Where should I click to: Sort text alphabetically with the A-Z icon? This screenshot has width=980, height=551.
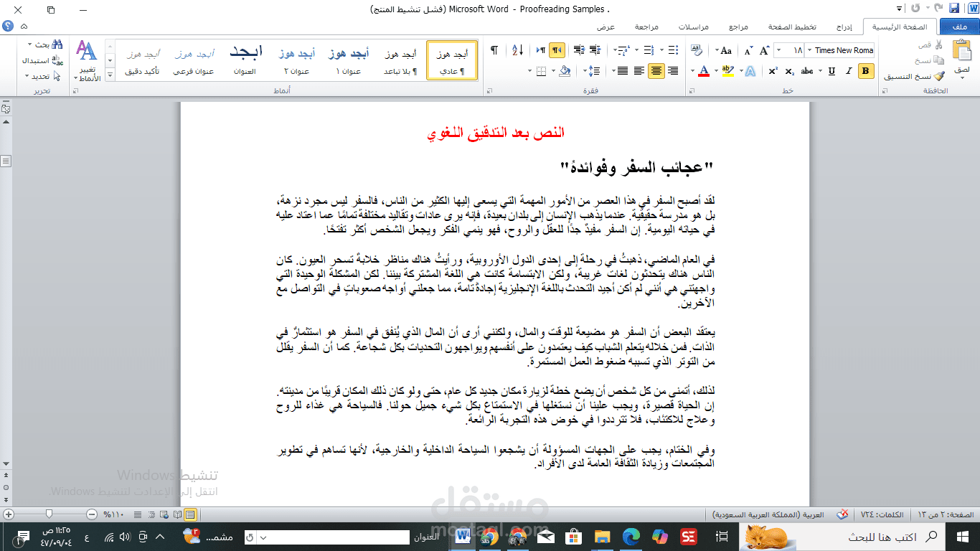coord(517,50)
